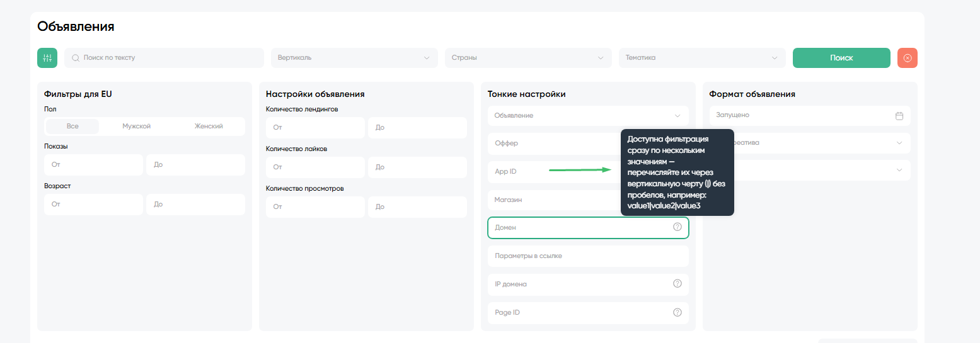
Task: Click the help icon in Page ID field
Action: click(677, 312)
